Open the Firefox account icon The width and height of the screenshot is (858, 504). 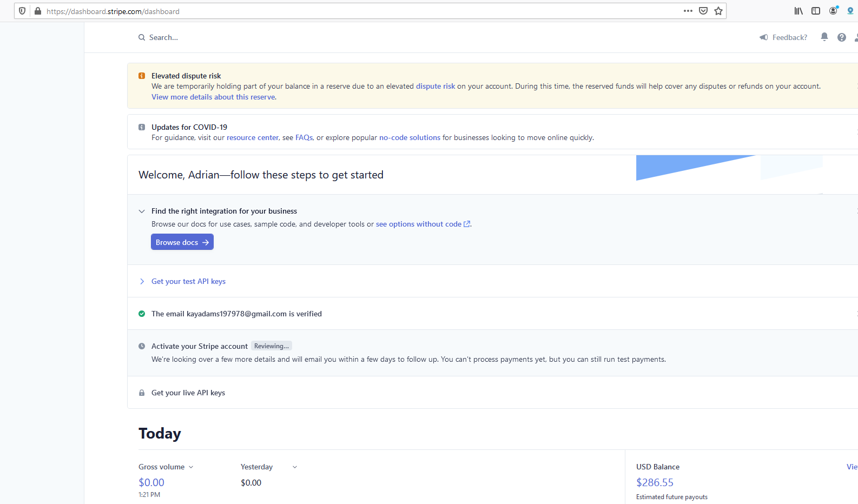click(834, 10)
